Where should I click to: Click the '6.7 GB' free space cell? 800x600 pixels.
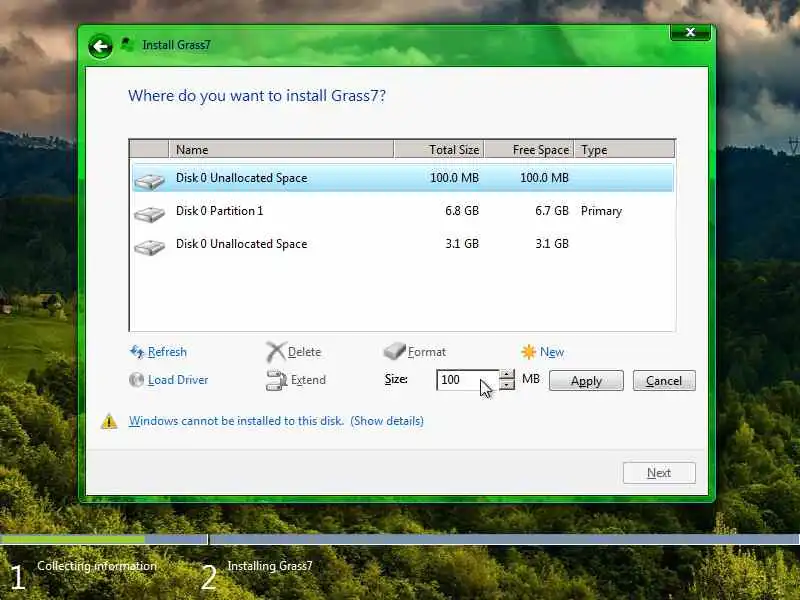click(x=552, y=211)
